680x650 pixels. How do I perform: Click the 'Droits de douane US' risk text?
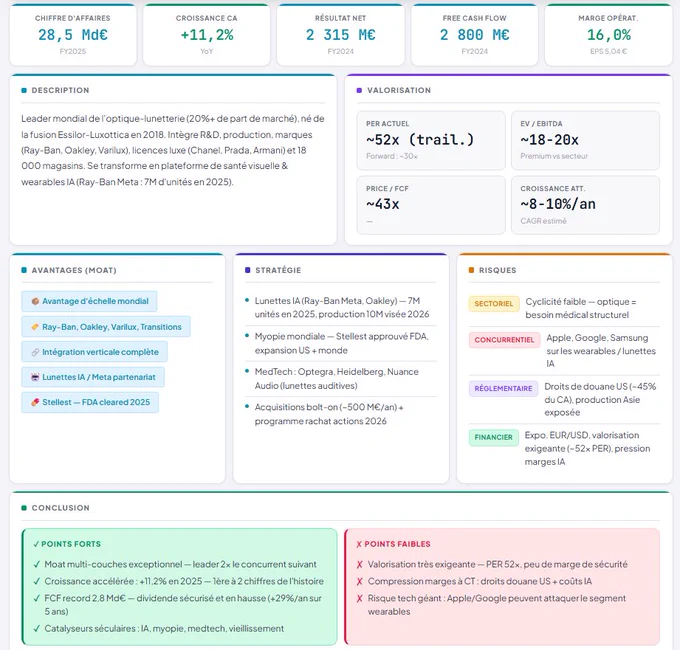click(x=600, y=399)
